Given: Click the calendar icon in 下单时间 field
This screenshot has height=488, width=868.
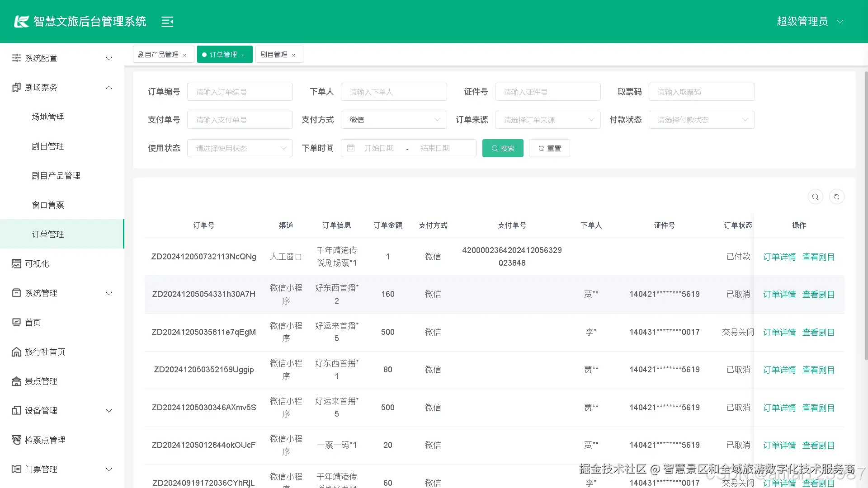Looking at the screenshot, I should (351, 148).
